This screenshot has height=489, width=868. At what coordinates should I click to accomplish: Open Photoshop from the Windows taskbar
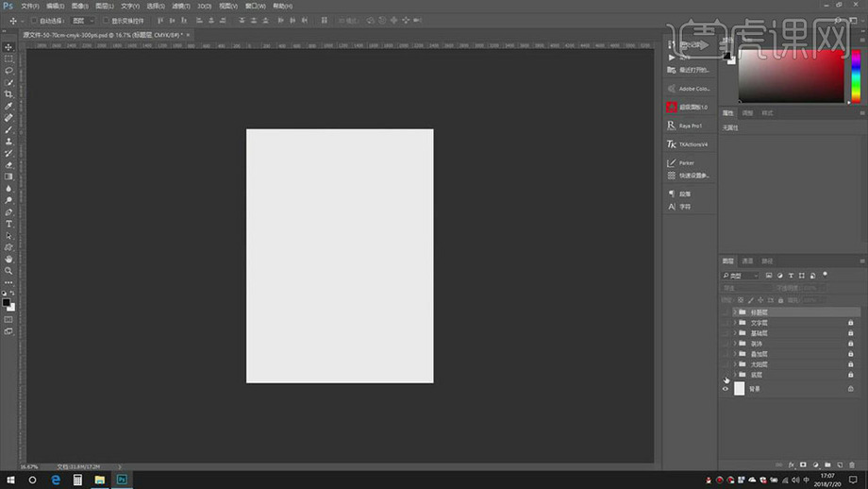(x=122, y=480)
